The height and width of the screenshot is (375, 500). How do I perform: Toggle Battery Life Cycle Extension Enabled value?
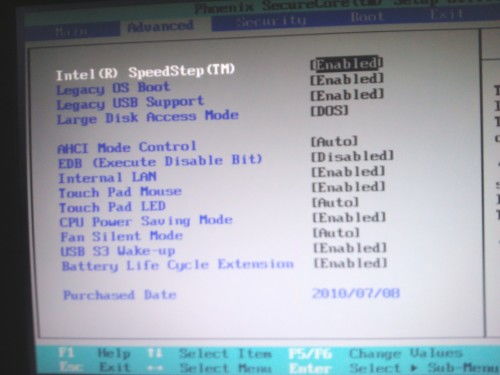(350, 263)
